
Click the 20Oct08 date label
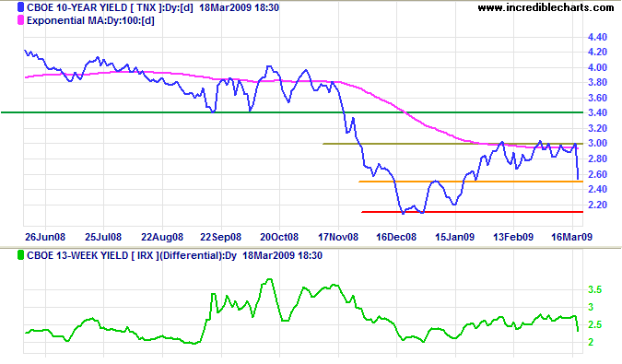(279, 237)
